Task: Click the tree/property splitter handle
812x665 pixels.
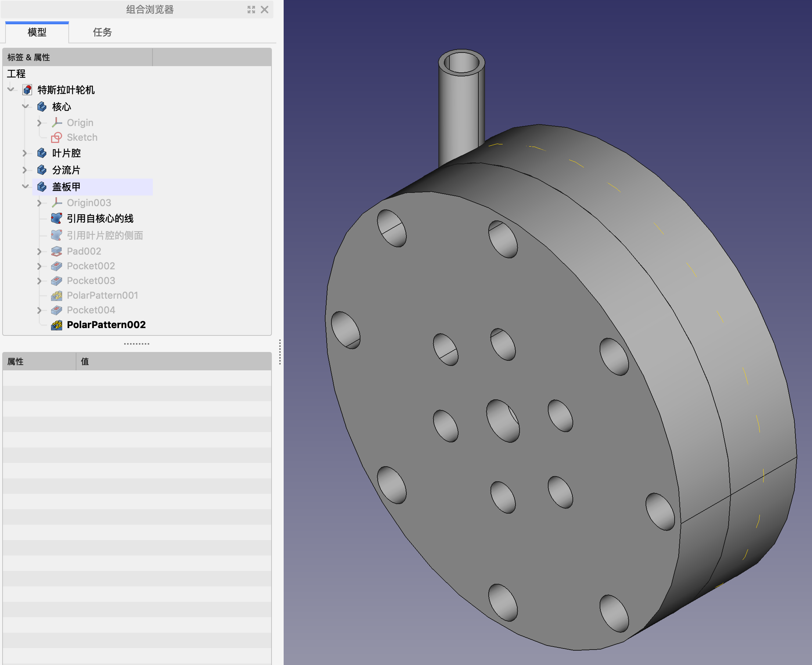Action: coord(137,344)
